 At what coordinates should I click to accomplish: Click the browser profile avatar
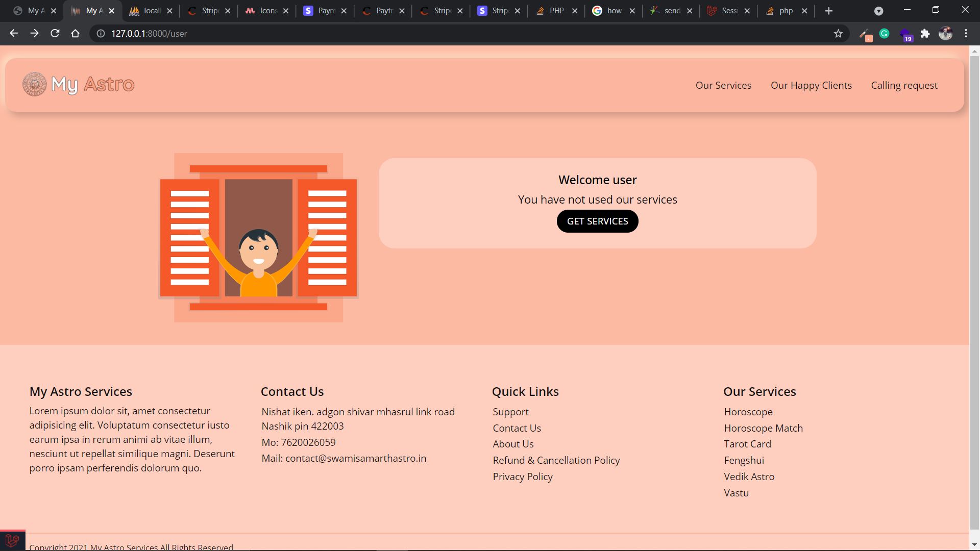click(945, 34)
